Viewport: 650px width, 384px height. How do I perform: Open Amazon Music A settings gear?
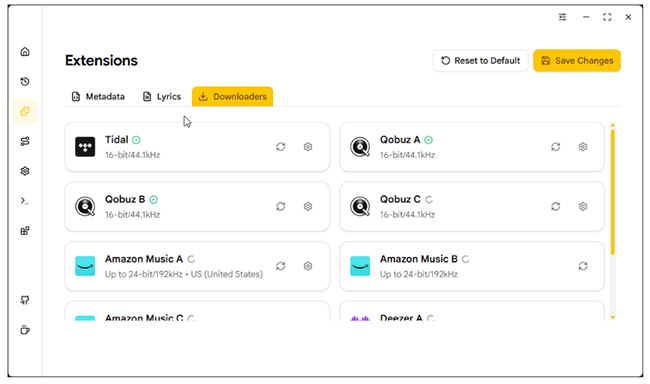308,266
